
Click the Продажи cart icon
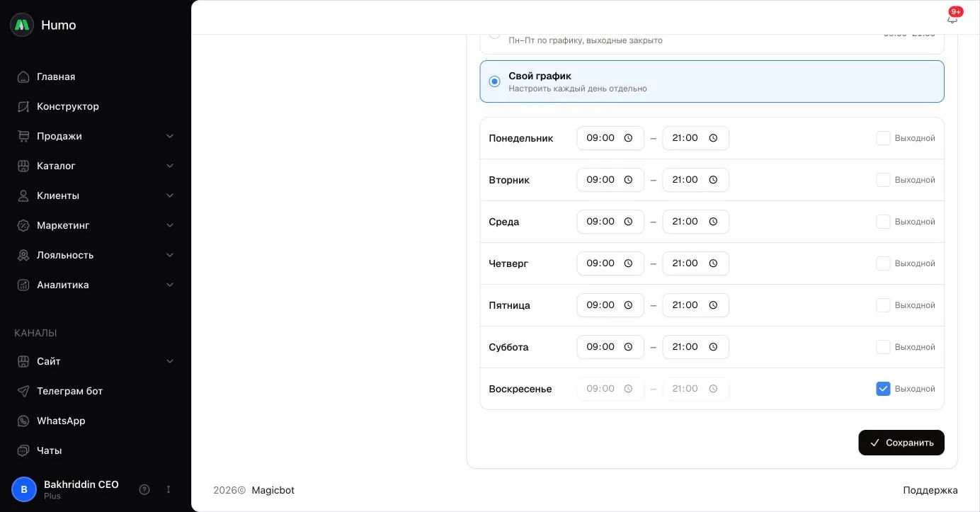click(x=23, y=136)
